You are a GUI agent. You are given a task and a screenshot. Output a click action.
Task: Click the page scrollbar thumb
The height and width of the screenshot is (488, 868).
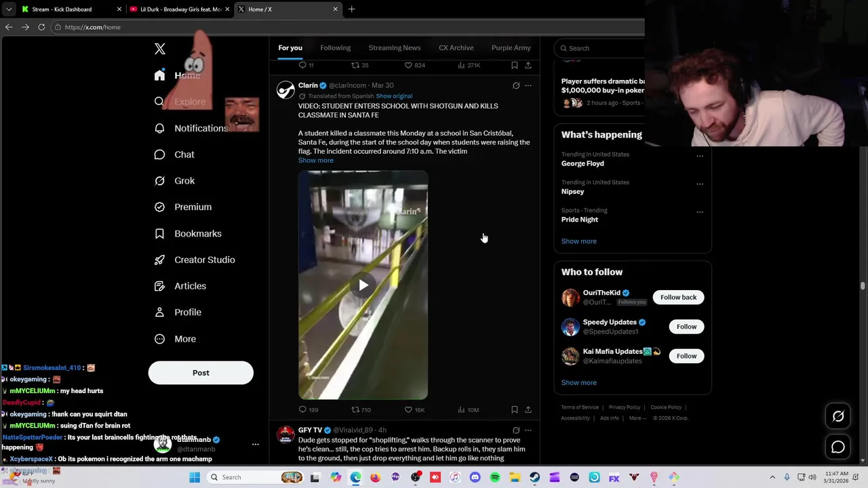point(863,286)
